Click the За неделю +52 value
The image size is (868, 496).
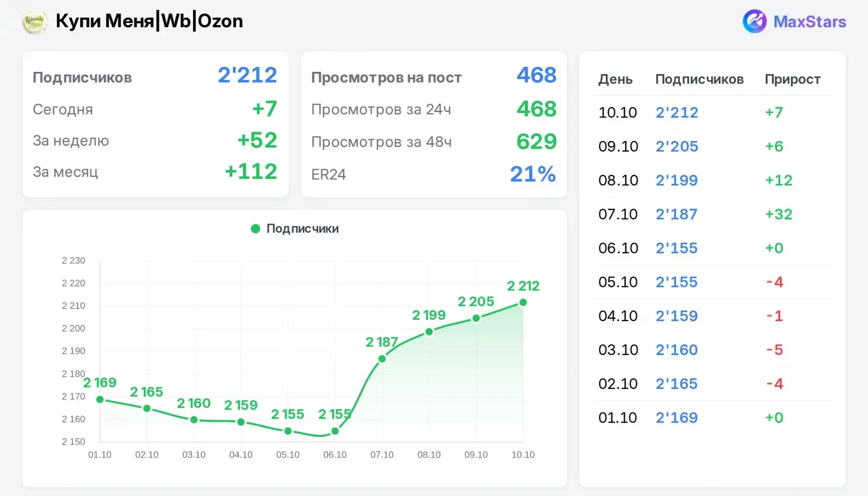pos(257,140)
